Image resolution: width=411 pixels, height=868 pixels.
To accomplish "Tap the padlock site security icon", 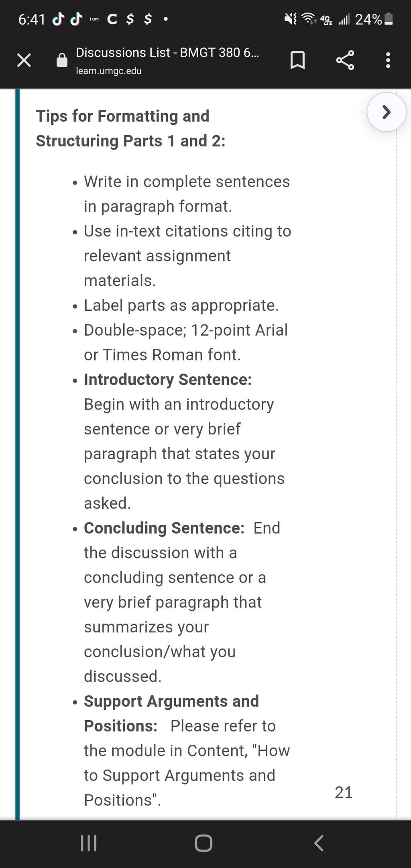I will pos(62,60).
